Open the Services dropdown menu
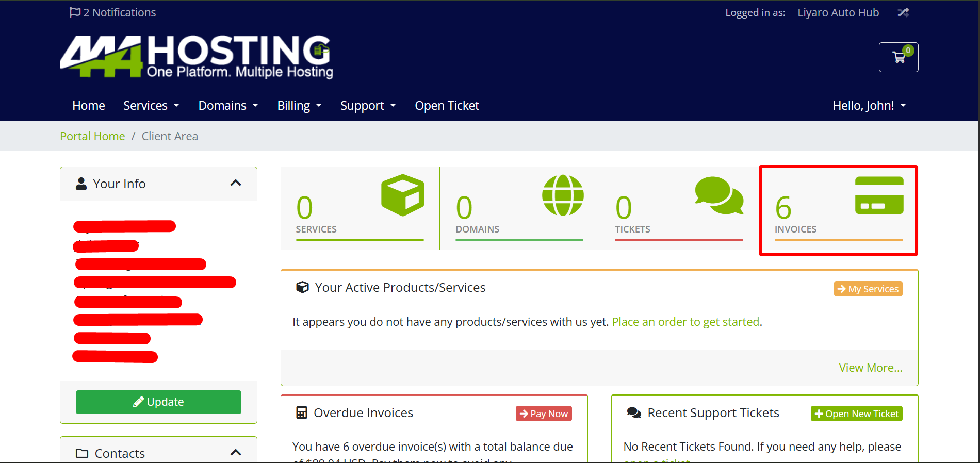 pyautogui.click(x=151, y=106)
